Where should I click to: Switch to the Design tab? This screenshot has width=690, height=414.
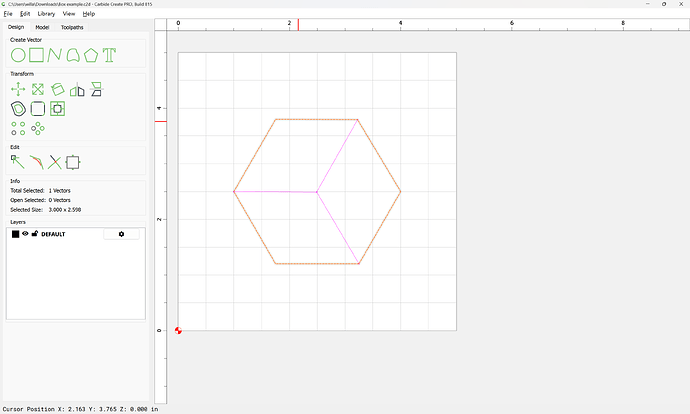point(16,27)
